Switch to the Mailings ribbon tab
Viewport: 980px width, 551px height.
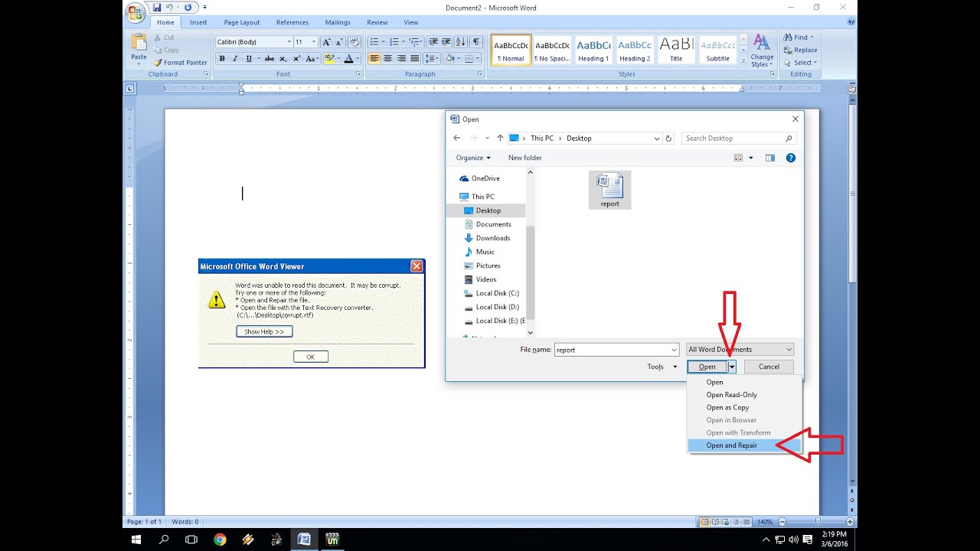[338, 22]
